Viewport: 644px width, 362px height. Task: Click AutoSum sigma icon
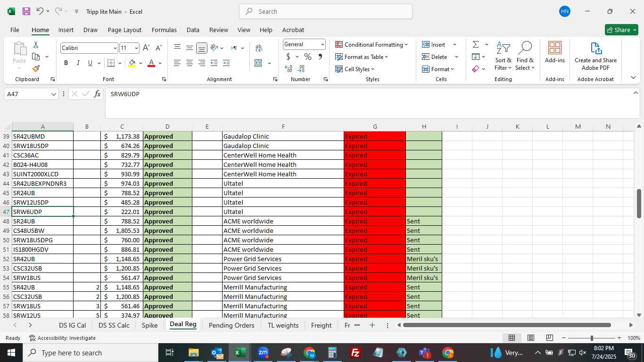[476, 44]
